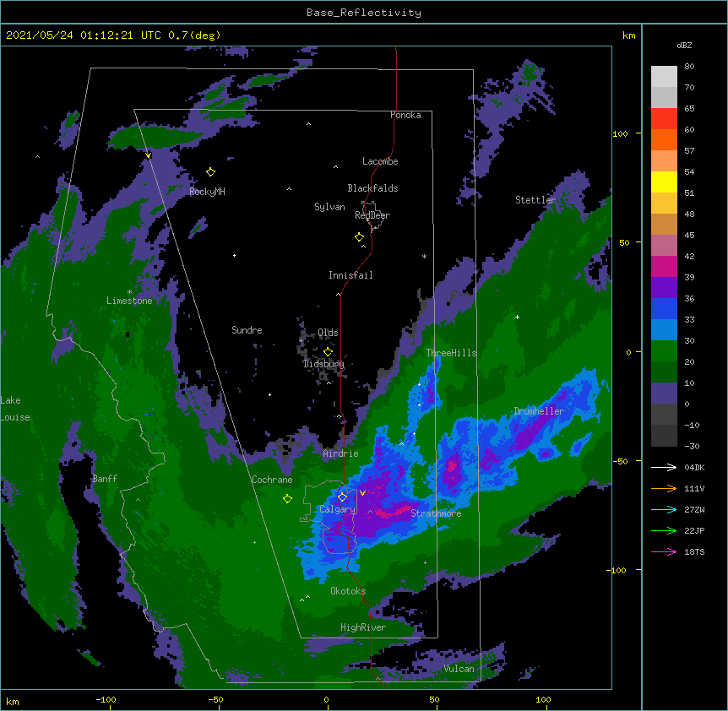Click the Calgary city label

[337, 509]
